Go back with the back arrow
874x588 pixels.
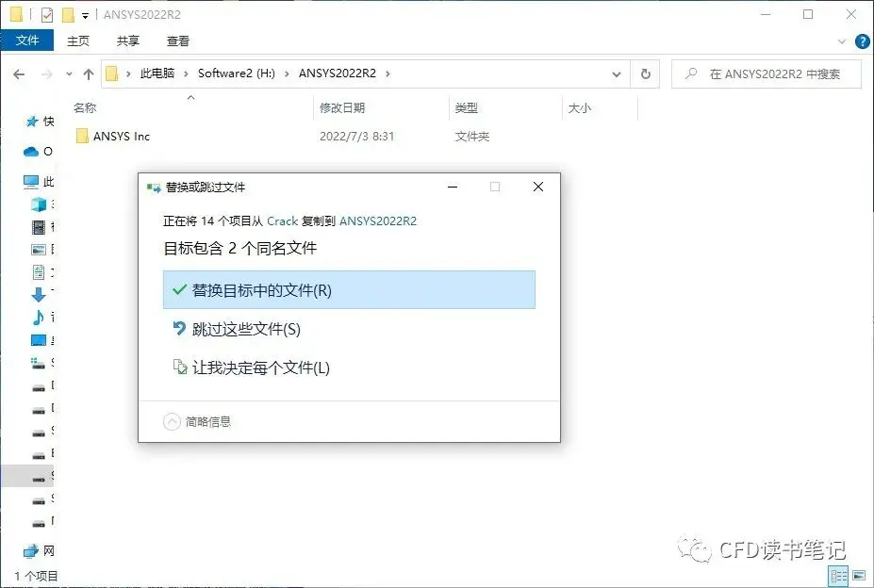(x=19, y=74)
